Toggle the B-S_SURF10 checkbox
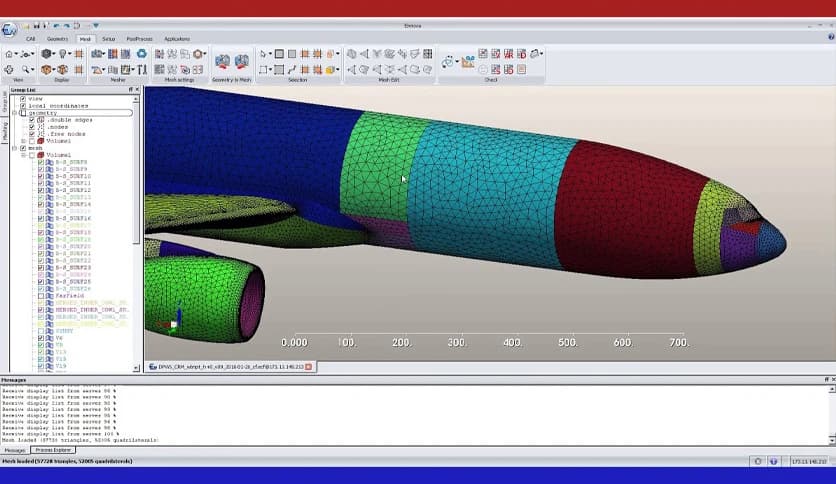This screenshot has height=484, width=836. tap(41, 176)
